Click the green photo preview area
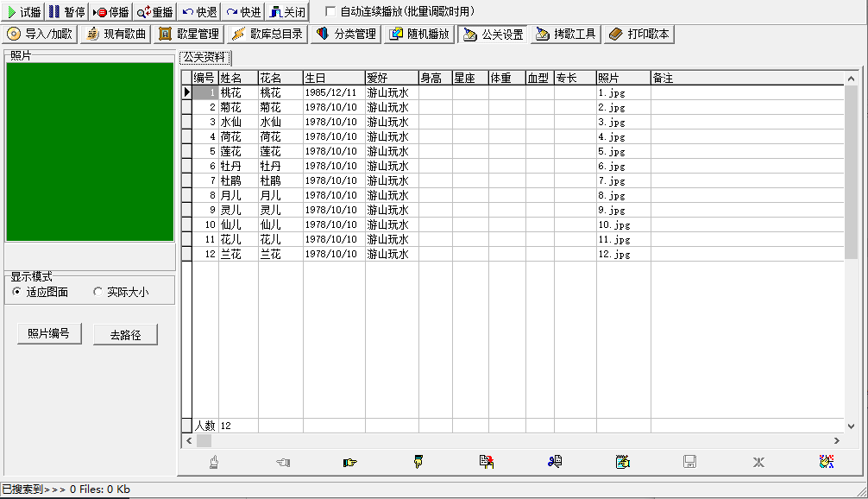Image resolution: width=868 pixels, height=499 pixels. coord(90,152)
